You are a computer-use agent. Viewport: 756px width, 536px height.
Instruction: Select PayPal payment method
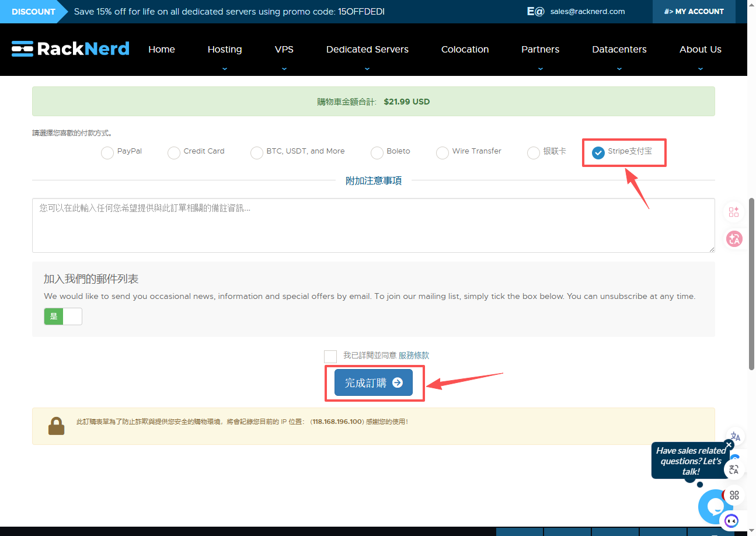(x=107, y=153)
